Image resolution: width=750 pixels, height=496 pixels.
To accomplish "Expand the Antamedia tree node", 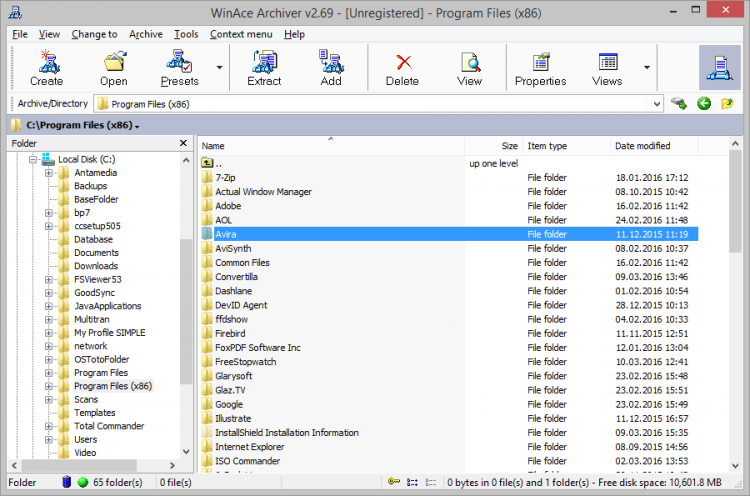I will pyautogui.click(x=49, y=173).
